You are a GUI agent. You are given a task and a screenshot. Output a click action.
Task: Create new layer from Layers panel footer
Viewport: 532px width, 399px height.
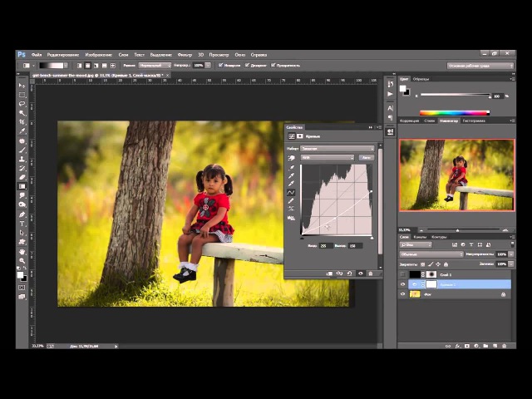[x=495, y=346]
